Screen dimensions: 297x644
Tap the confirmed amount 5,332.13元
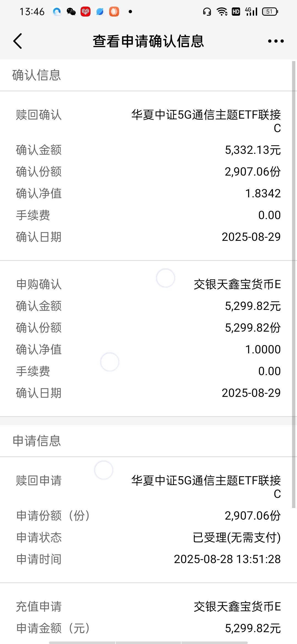click(x=253, y=150)
